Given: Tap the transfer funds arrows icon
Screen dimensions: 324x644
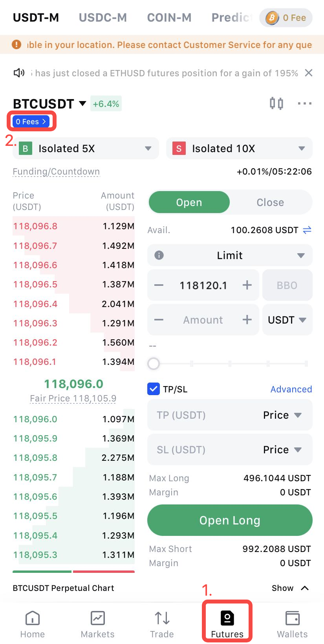Looking at the screenshot, I should click(307, 230).
